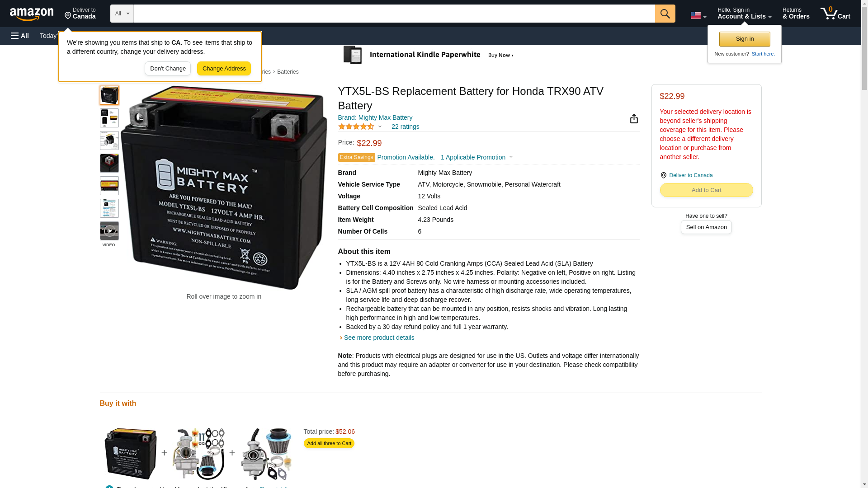Click the Add to Cart button

(x=706, y=190)
